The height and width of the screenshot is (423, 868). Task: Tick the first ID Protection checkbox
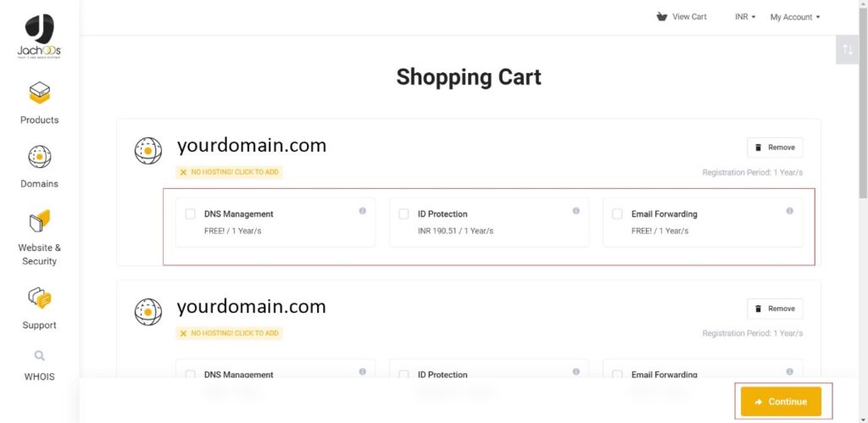pos(404,214)
